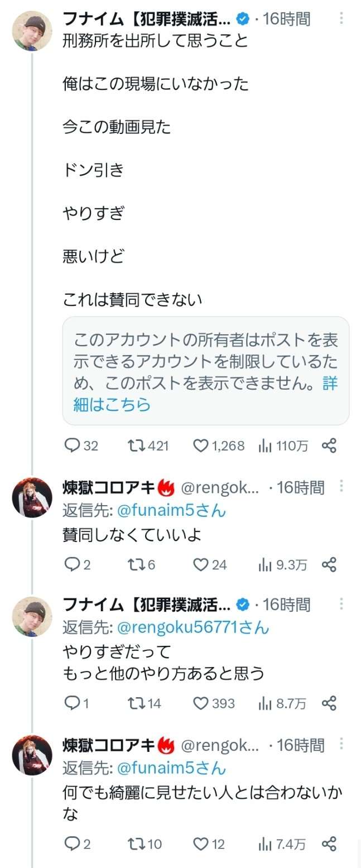Share the top post by フナイム

click(x=329, y=445)
